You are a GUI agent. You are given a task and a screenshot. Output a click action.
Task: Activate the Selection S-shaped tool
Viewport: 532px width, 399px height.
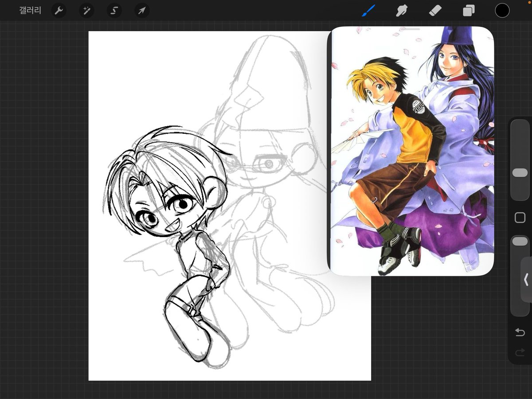(x=114, y=10)
